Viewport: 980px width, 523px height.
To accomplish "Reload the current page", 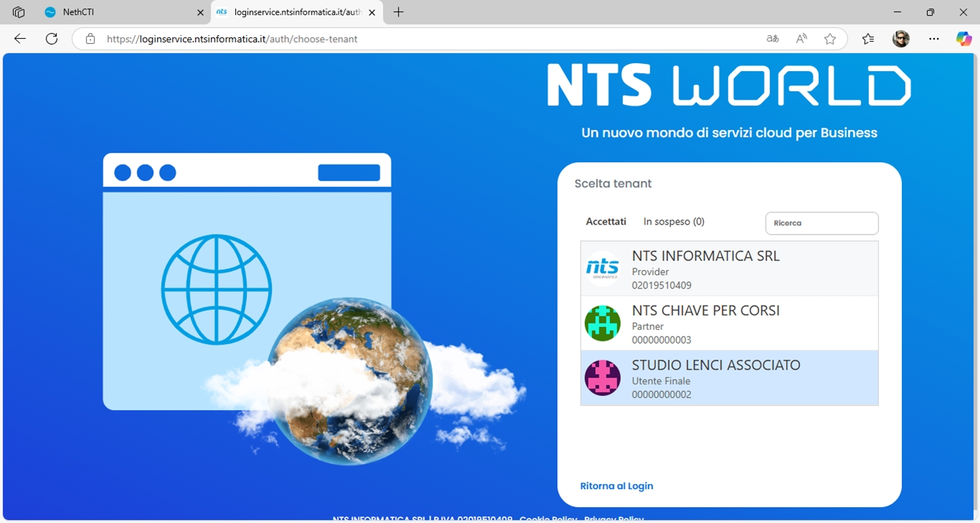I will point(52,39).
